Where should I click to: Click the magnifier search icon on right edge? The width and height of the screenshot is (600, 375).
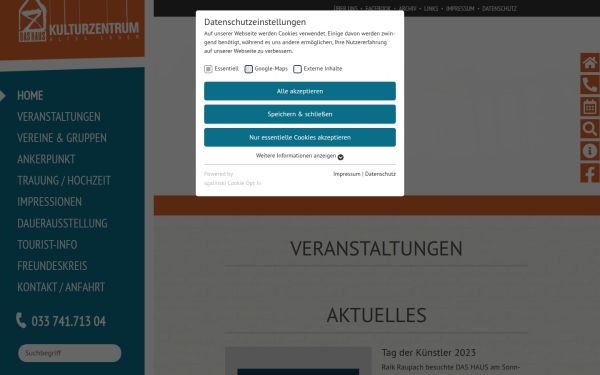(x=590, y=129)
